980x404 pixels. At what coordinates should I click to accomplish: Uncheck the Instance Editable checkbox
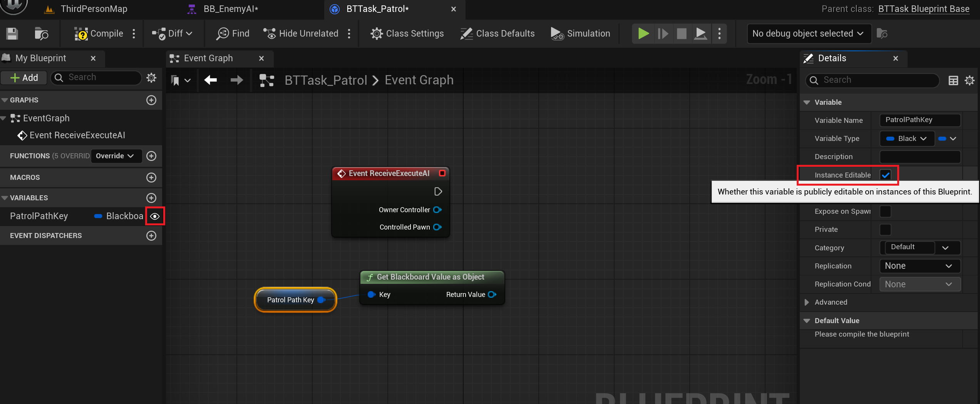coord(885,175)
